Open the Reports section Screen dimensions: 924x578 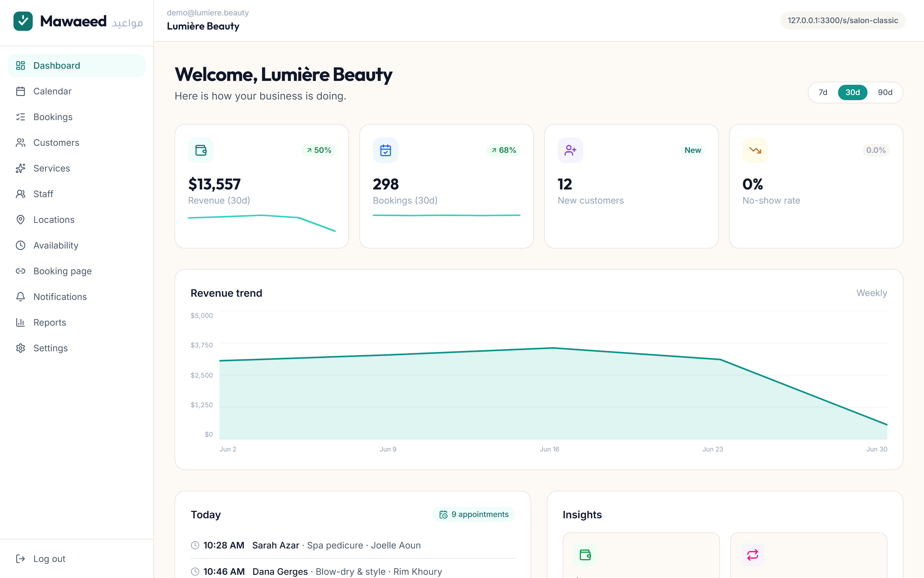(x=77, y=322)
